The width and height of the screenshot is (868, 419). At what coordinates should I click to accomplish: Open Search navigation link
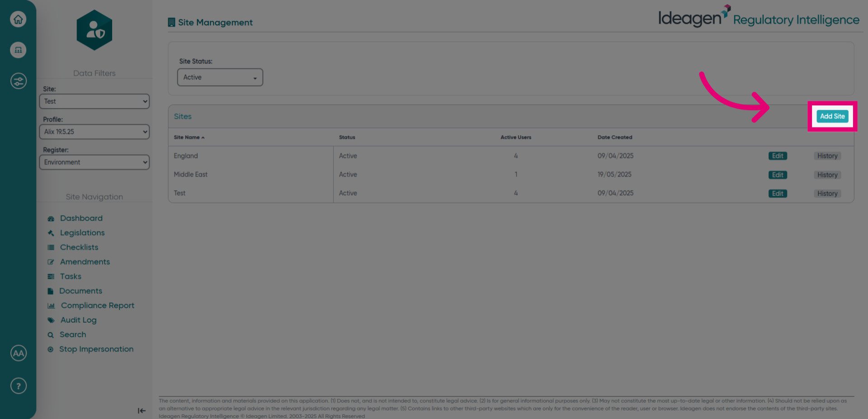[73, 334]
